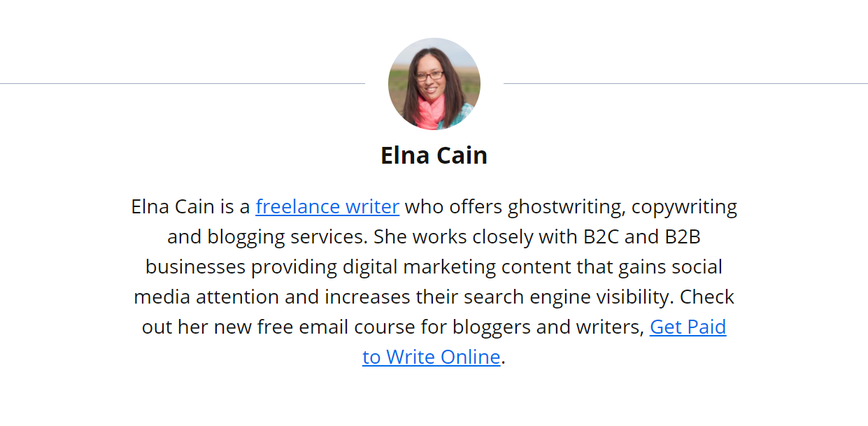Click the phrase "search engine visibility"
This screenshot has height=426, width=868.
567,297
